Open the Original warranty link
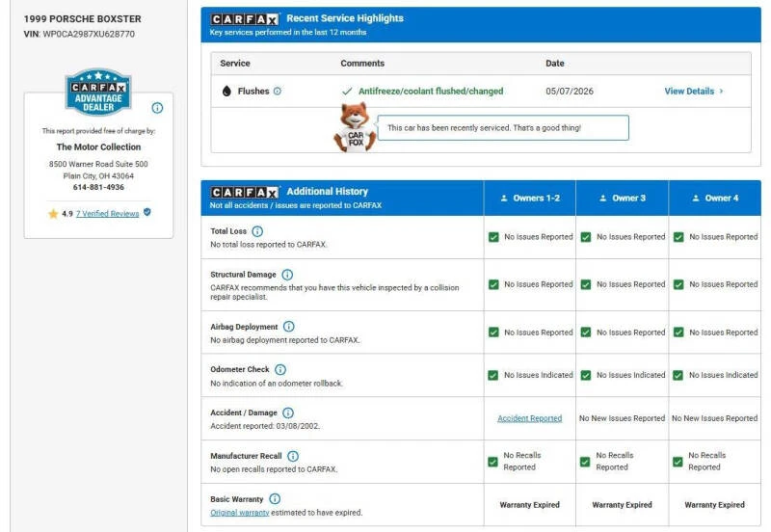 coord(239,513)
